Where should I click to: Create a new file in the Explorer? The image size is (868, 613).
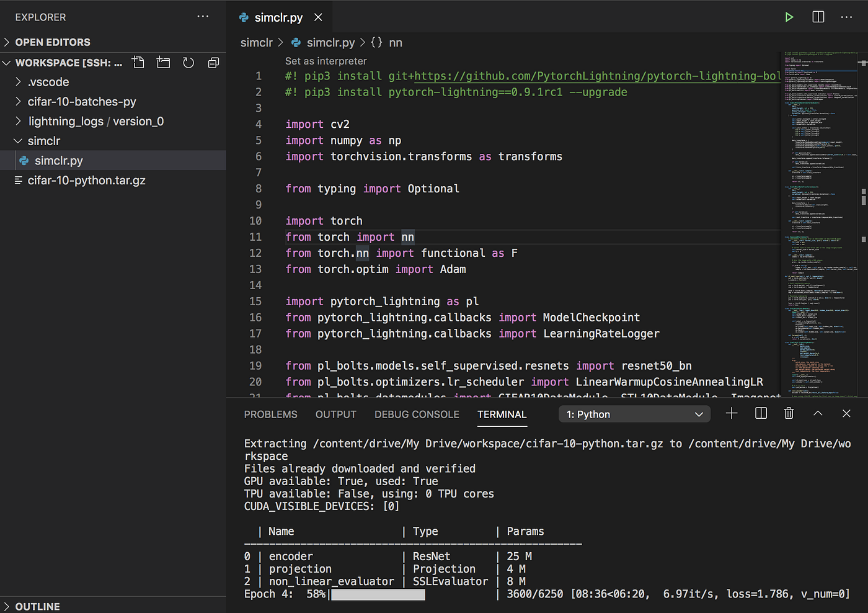pos(138,62)
